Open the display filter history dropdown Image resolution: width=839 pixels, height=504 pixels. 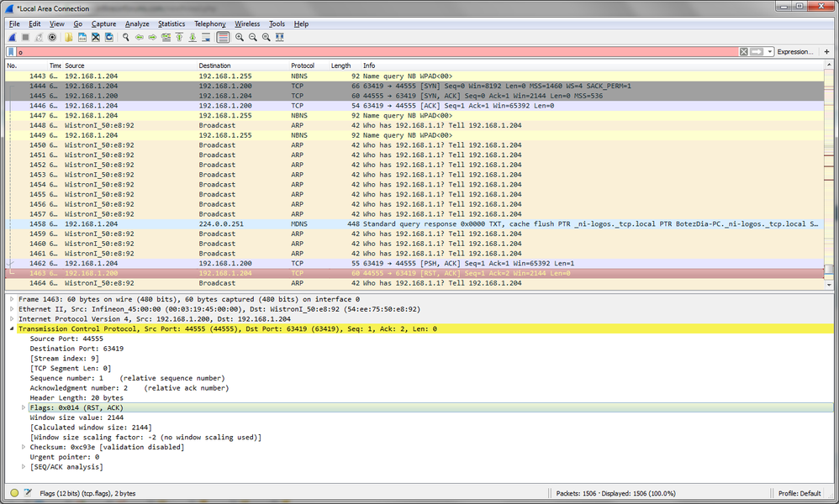pyautogui.click(x=770, y=52)
